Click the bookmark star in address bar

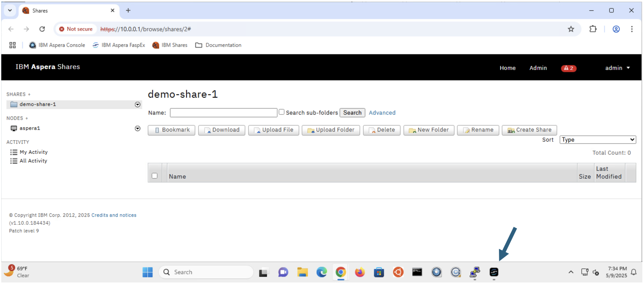coord(571,29)
